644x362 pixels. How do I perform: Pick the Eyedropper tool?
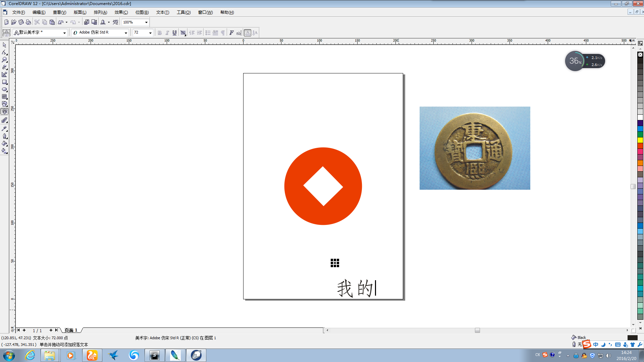(x=5, y=128)
